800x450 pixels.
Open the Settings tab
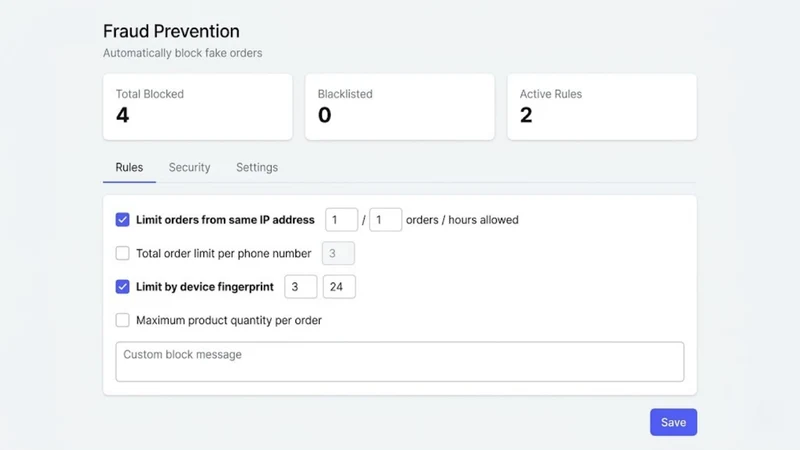point(257,167)
